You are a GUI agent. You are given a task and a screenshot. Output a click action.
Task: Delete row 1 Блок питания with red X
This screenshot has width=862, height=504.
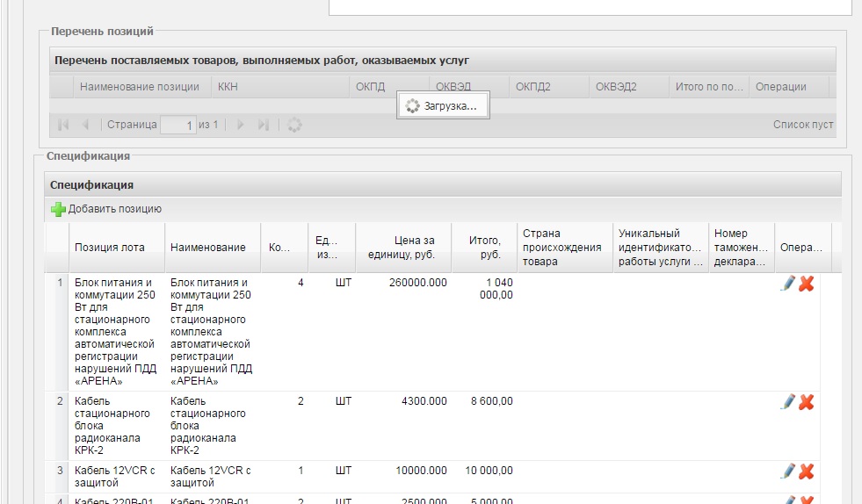(806, 284)
